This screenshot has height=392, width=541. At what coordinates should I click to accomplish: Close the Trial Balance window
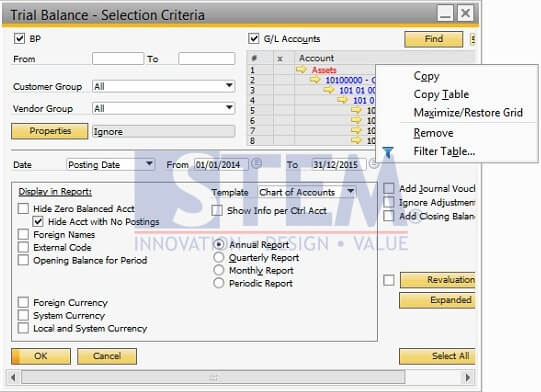pos(465,13)
